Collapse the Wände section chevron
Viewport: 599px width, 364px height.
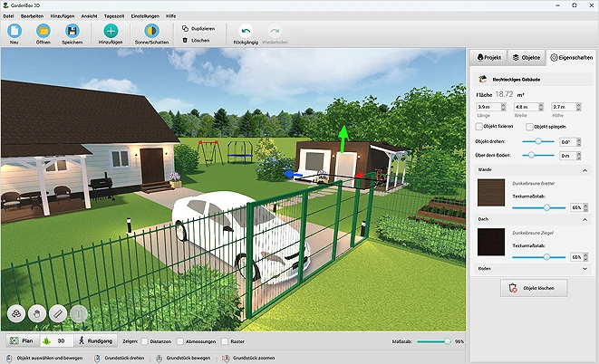(x=585, y=170)
